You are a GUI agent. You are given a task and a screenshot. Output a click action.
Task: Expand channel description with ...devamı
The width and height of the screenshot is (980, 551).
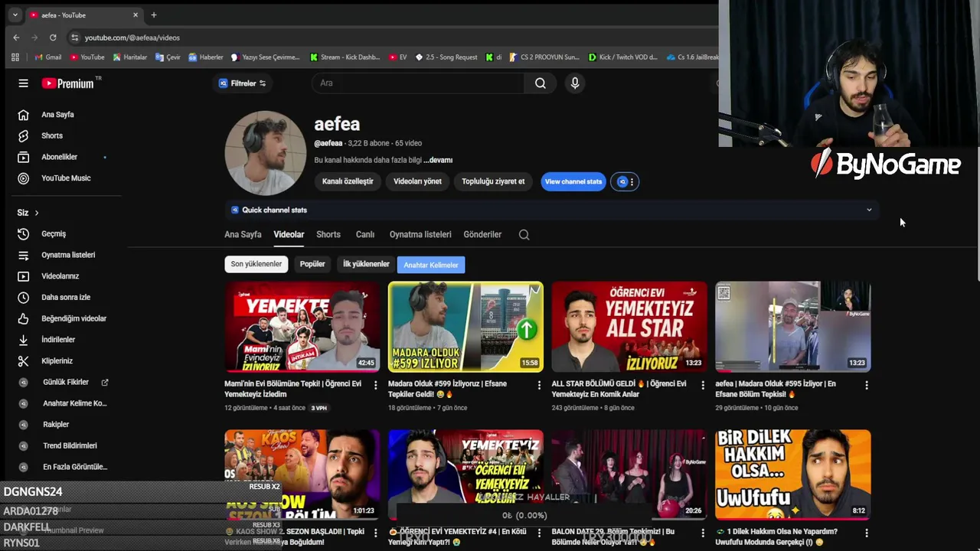(x=438, y=160)
